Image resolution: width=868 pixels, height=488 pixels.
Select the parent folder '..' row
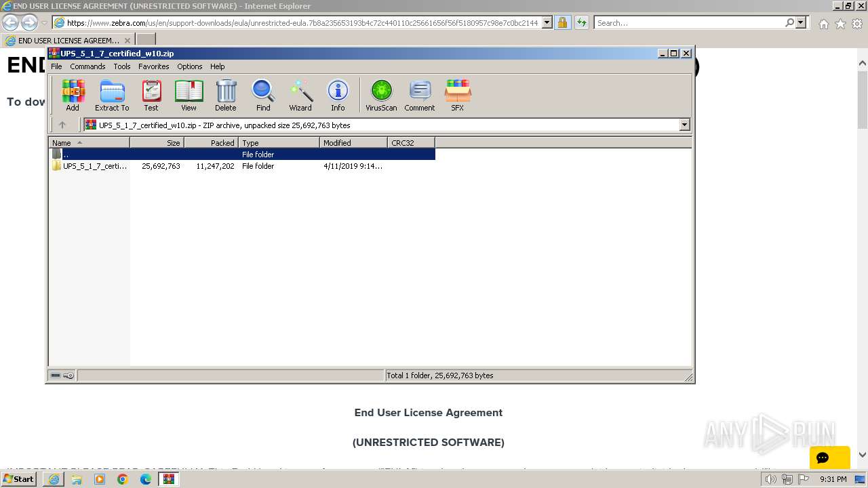click(242, 155)
